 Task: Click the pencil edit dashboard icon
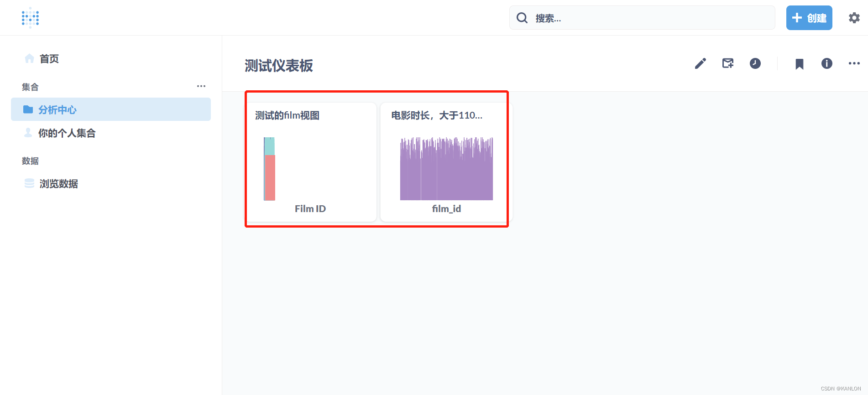coord(700,63)
